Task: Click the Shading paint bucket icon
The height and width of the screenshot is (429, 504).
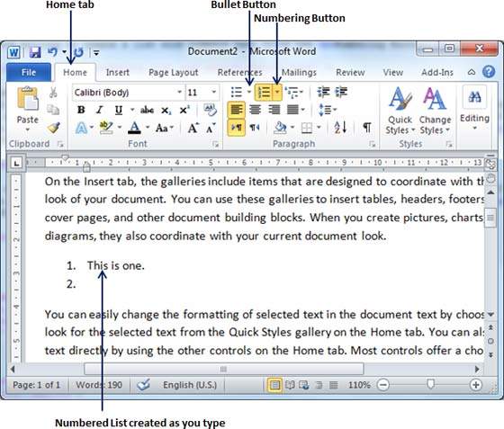Action: [280, 128]
